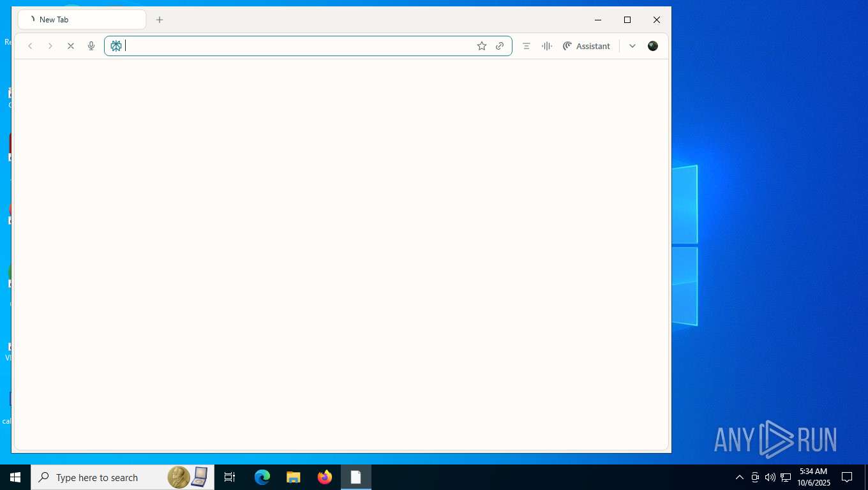Open the profile avatar menu
The image size is (868, 490).
coord(653,46)
